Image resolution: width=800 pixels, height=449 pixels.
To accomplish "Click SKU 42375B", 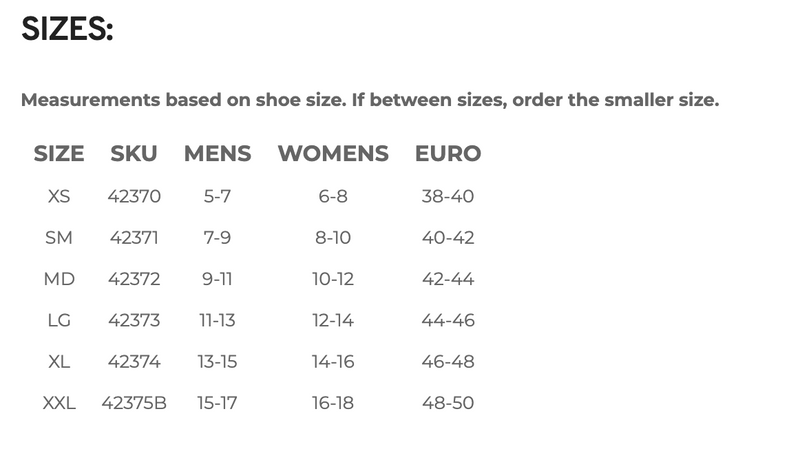I will [x=134, y=404].
